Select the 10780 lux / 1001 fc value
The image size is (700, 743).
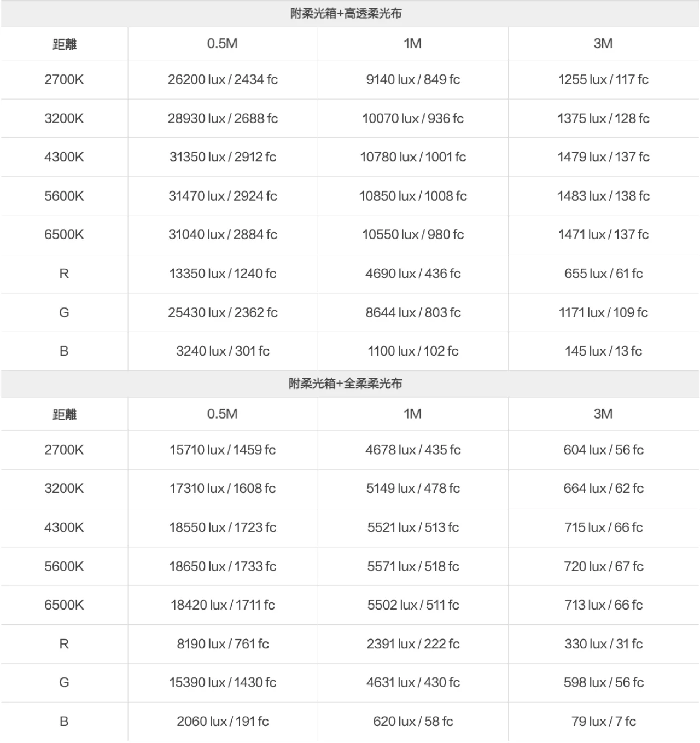(x=413, y=158)
